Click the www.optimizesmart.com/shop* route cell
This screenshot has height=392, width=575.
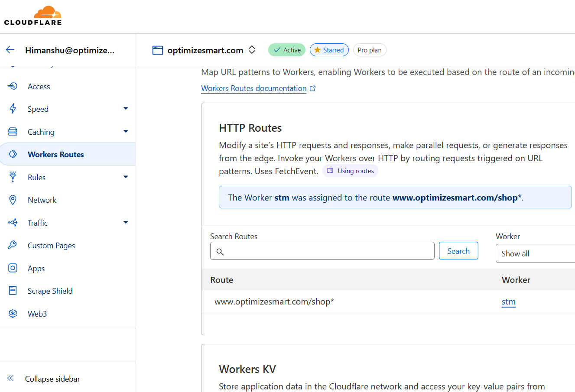coord(274,301)
